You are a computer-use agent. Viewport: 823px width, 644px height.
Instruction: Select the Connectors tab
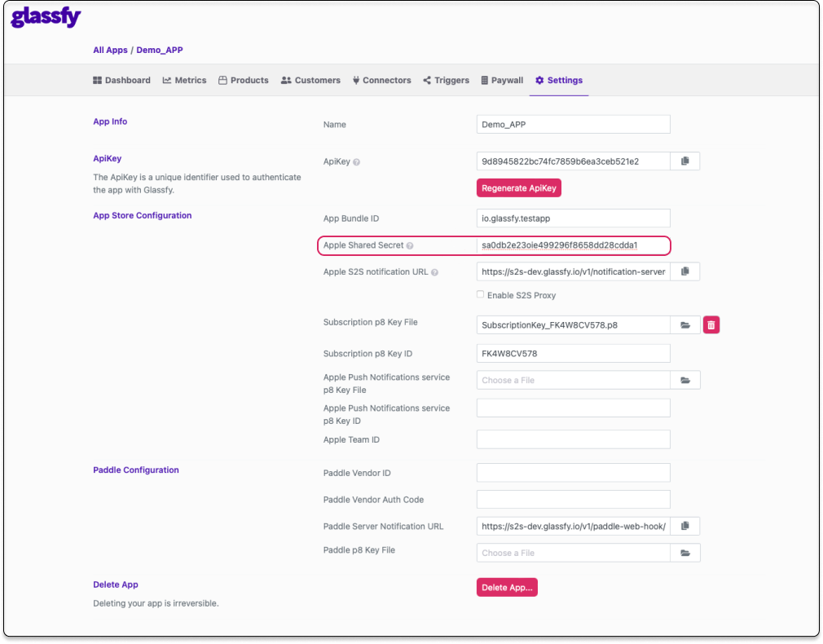381,81
